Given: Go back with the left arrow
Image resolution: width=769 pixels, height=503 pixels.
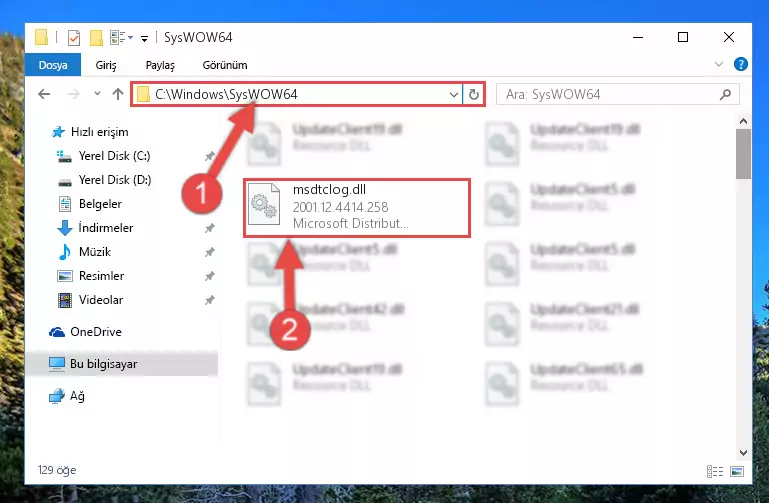Looking at the screenshot, I should coord(44,94).
